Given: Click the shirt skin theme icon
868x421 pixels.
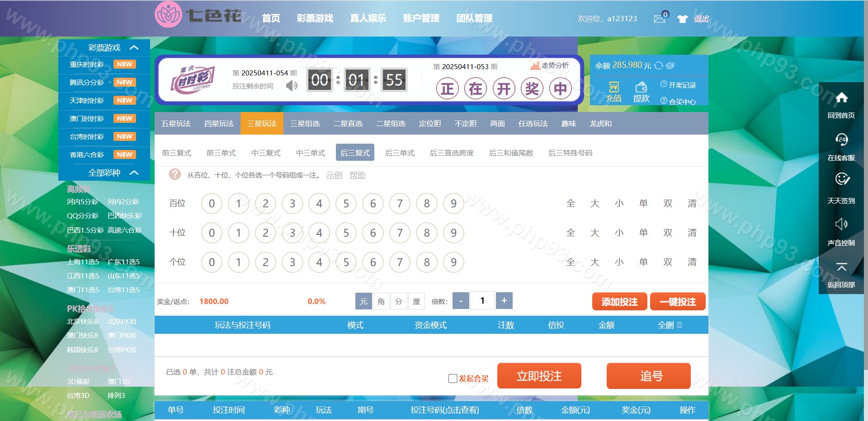Looking at the screenshot, I should (x=682, y=19).
